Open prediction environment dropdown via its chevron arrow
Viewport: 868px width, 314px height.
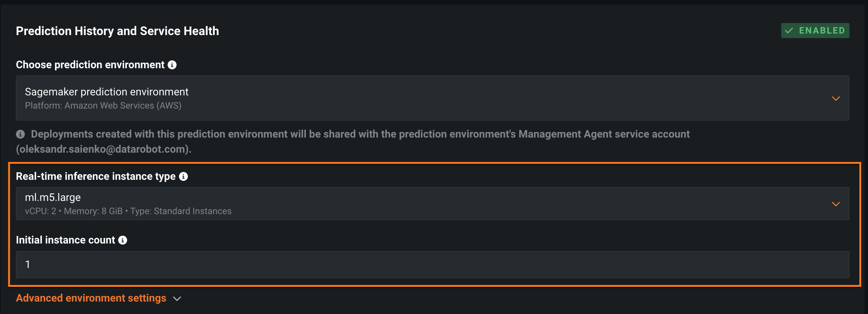click(x=836, y=98)
